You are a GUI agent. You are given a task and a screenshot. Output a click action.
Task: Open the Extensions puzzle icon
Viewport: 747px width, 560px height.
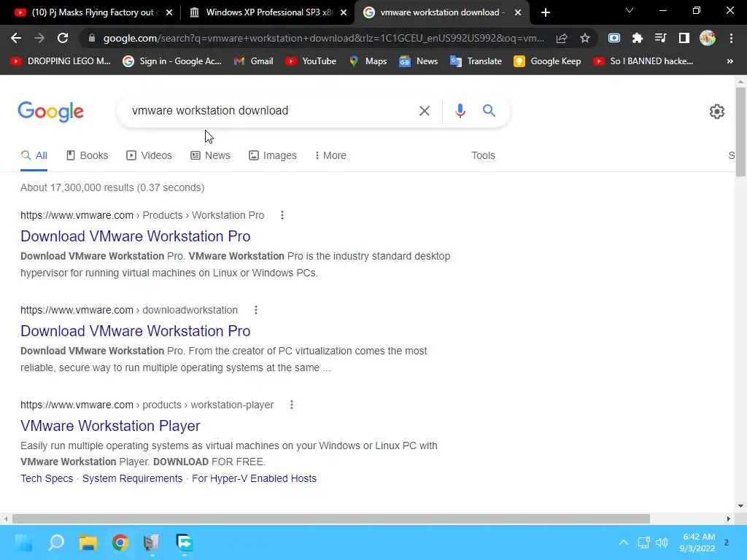638,38
